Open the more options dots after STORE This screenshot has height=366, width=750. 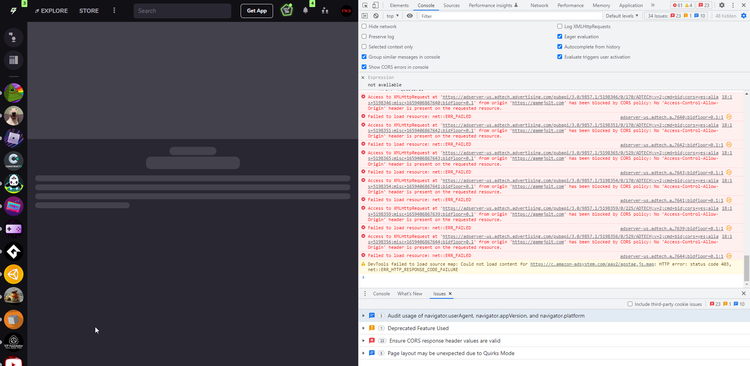point(114,11)
